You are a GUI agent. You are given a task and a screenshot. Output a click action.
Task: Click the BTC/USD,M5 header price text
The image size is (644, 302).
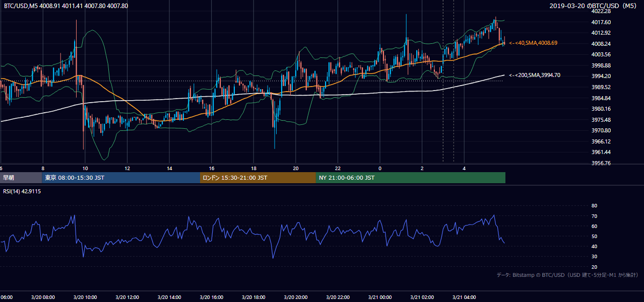tap(66, 6)
